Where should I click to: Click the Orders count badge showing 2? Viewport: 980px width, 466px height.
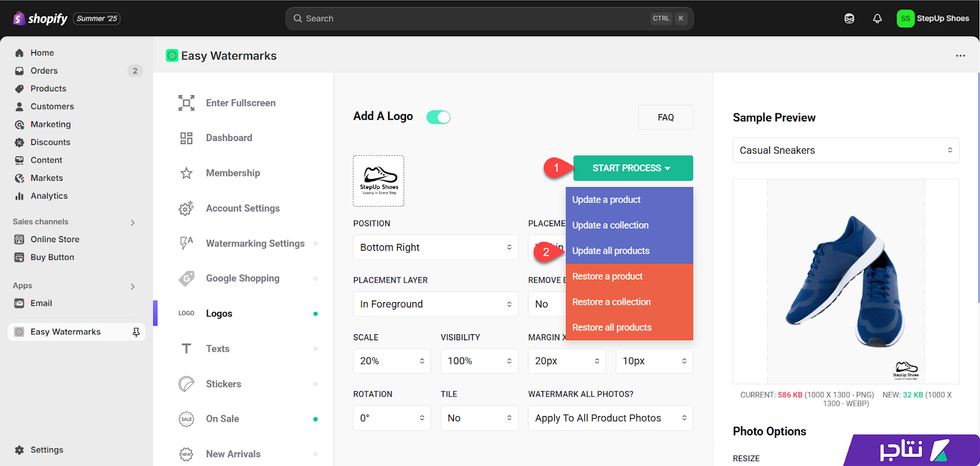click(135, 71)
